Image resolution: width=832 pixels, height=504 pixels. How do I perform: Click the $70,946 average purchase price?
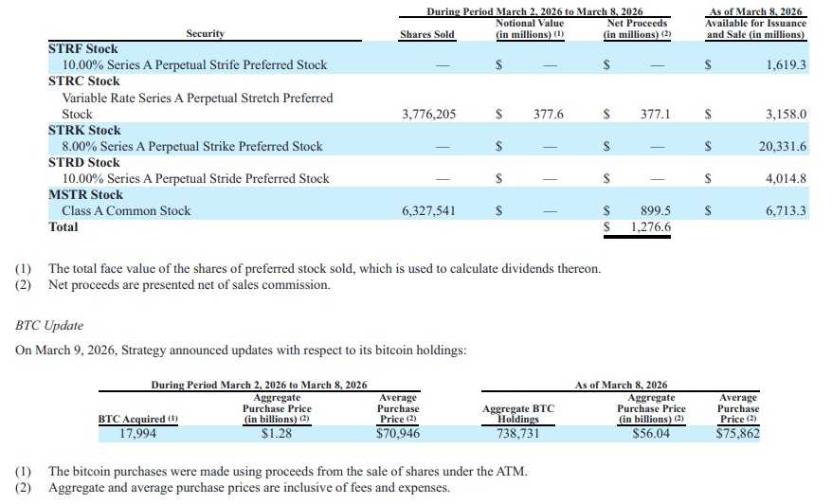tap(397, 434)
